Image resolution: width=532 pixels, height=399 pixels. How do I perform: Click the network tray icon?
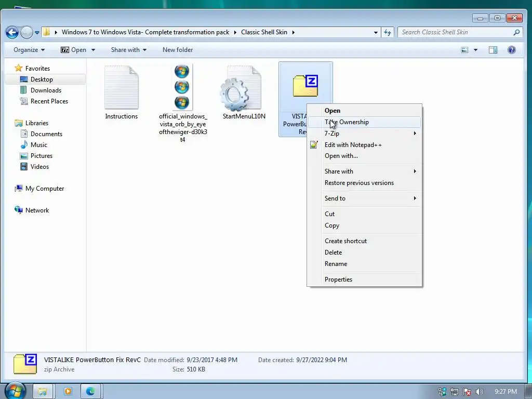pyautogui.click(x=454, y=392)
